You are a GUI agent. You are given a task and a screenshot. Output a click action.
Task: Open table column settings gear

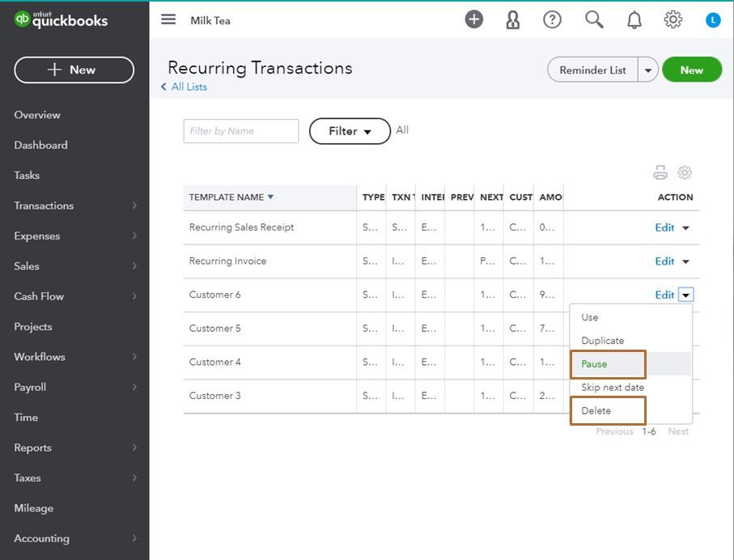[x=685, y=172]
